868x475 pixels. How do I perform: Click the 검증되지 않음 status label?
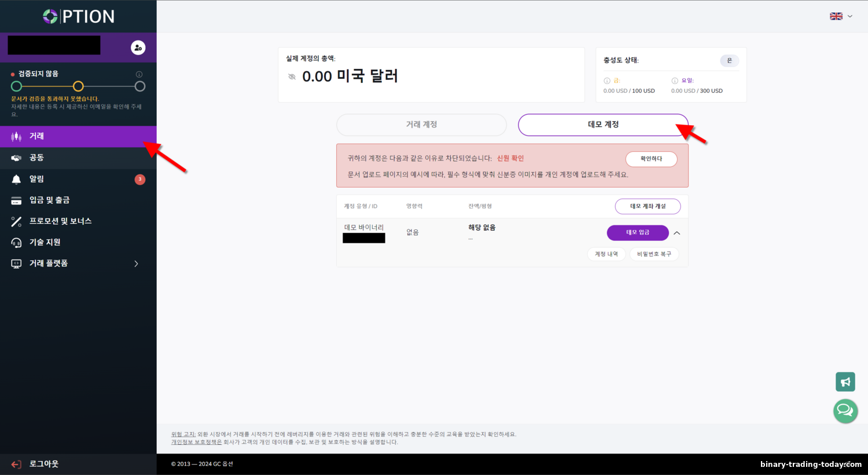pyautogui.click(x=38, y=74)
